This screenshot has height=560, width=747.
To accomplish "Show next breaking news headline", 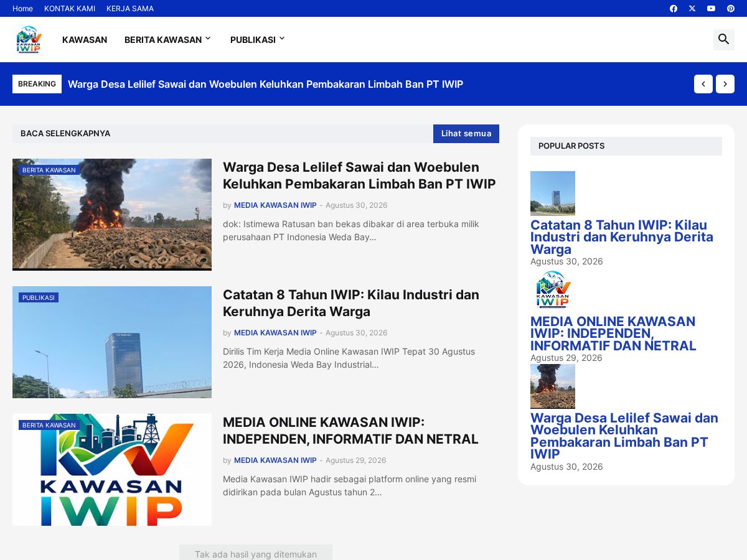I will (x=725, y=84).
